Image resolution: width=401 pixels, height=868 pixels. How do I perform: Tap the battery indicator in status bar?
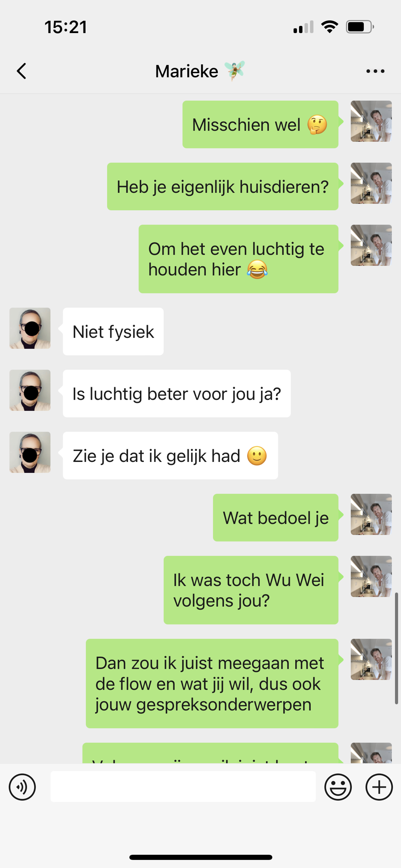pos(360,27)
